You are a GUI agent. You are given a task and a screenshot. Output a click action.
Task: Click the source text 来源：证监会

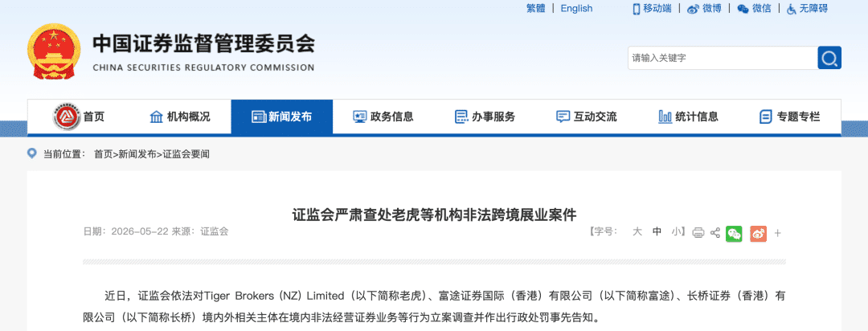(200, 232)
